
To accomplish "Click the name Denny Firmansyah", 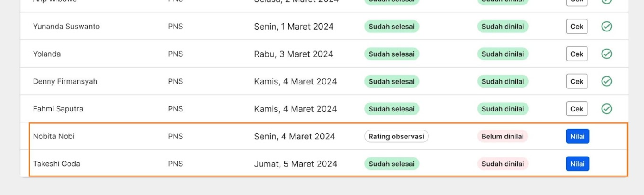I will [65, 81].
